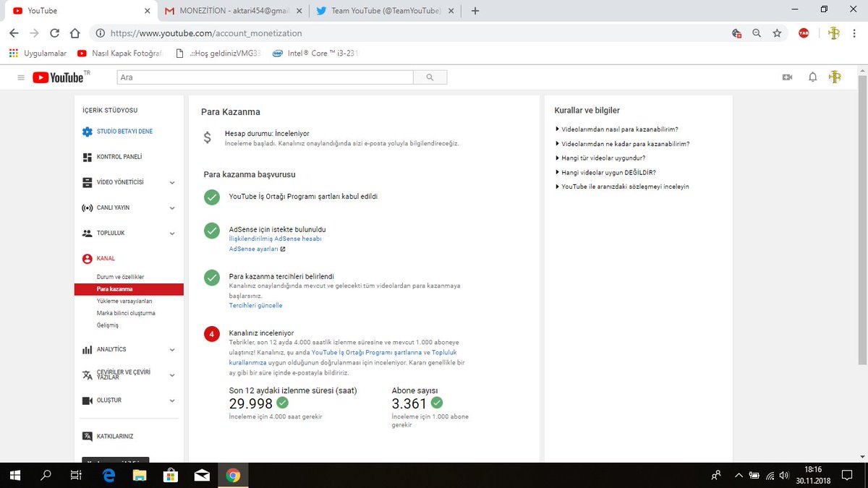Click the Katkılarınız icon
The image size is (868, 488).
pos(88,437)
